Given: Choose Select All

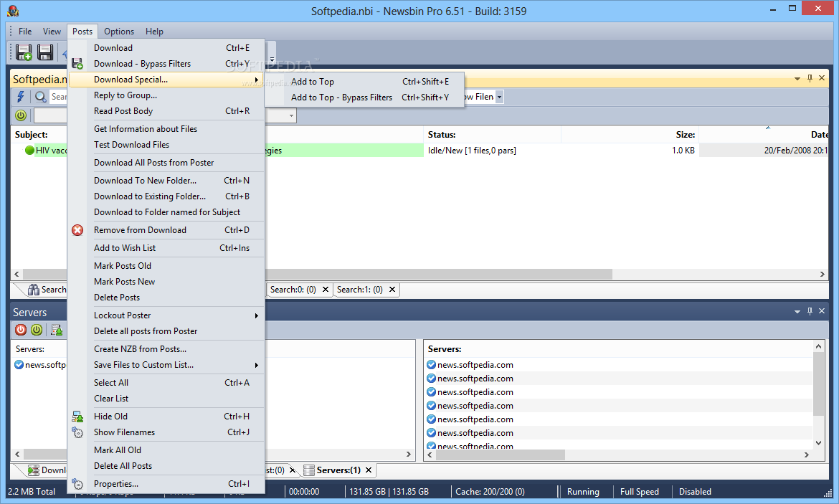Looking at the screenshot, I should coord(167,383).
